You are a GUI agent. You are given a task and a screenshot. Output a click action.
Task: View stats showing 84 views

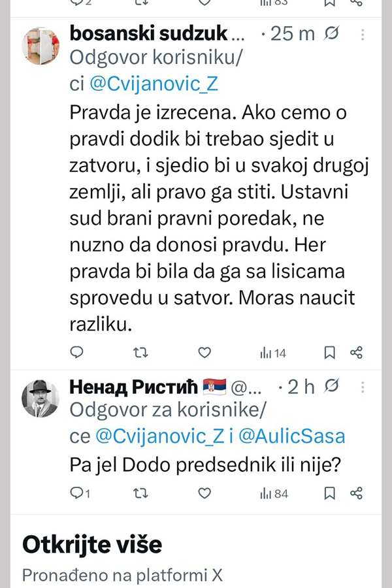pyautogui.click(x=274, y=493)
